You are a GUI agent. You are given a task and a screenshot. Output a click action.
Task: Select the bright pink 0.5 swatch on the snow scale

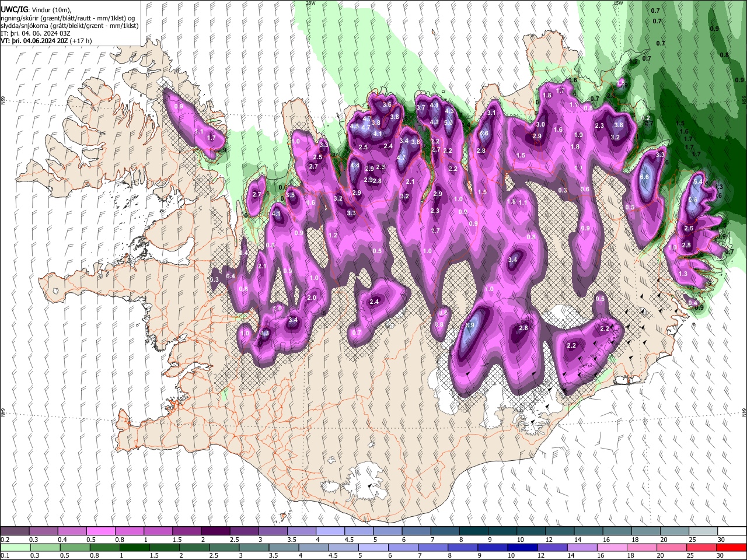pyautogui.click(x=100, y=531)
